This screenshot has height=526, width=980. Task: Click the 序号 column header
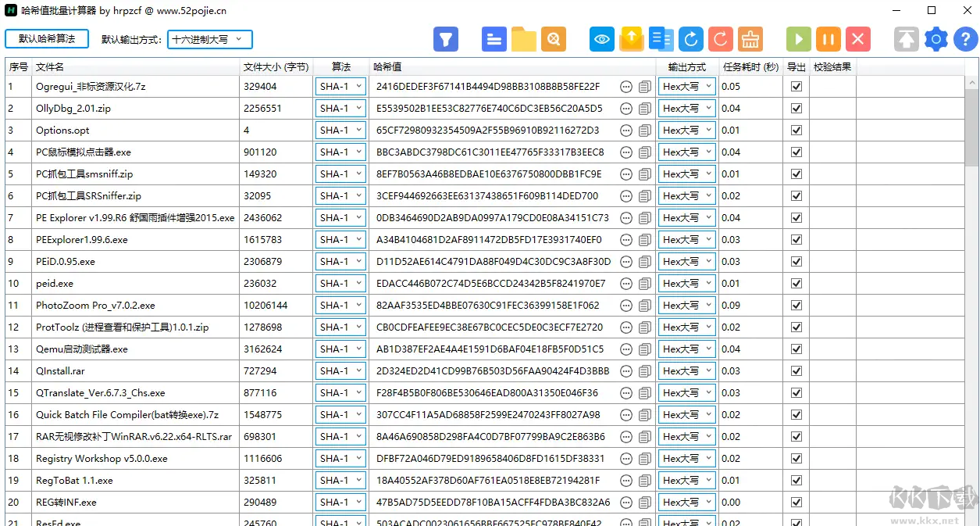coord(19,67)
